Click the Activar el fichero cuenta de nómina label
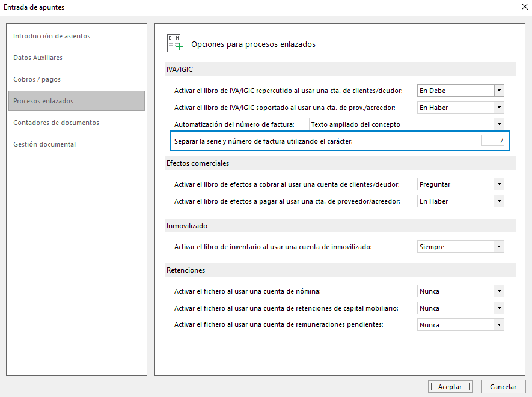This screenshot has height=397, width=532. pyautogui.click(x=247, y=291)
